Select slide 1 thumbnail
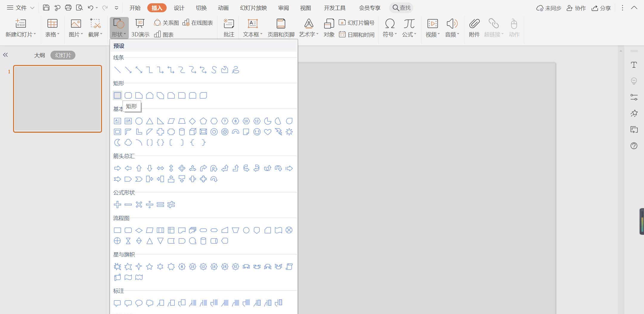644x314 pixels. point(58,99)
